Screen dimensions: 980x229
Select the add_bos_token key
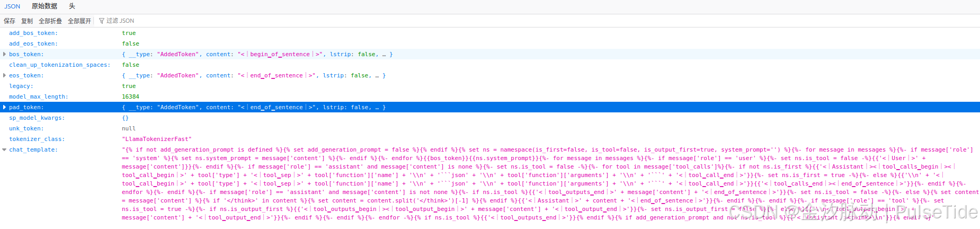[33, 33]
